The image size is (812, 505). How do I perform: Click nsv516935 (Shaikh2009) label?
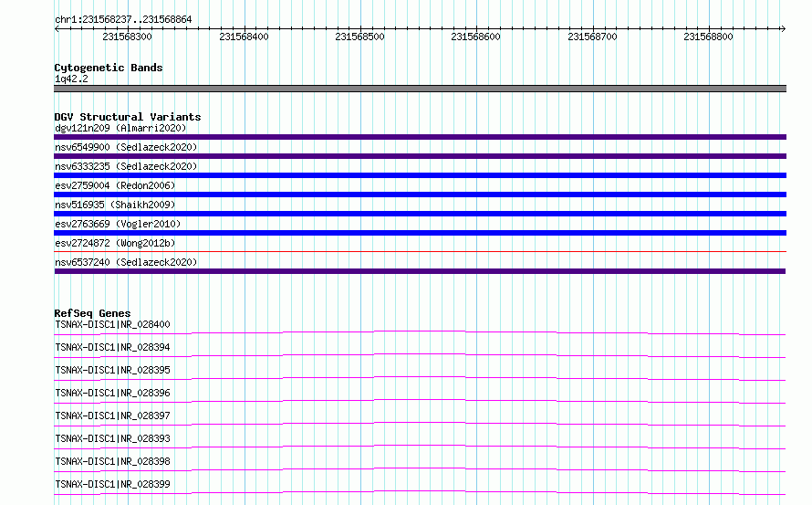(115, 205)
